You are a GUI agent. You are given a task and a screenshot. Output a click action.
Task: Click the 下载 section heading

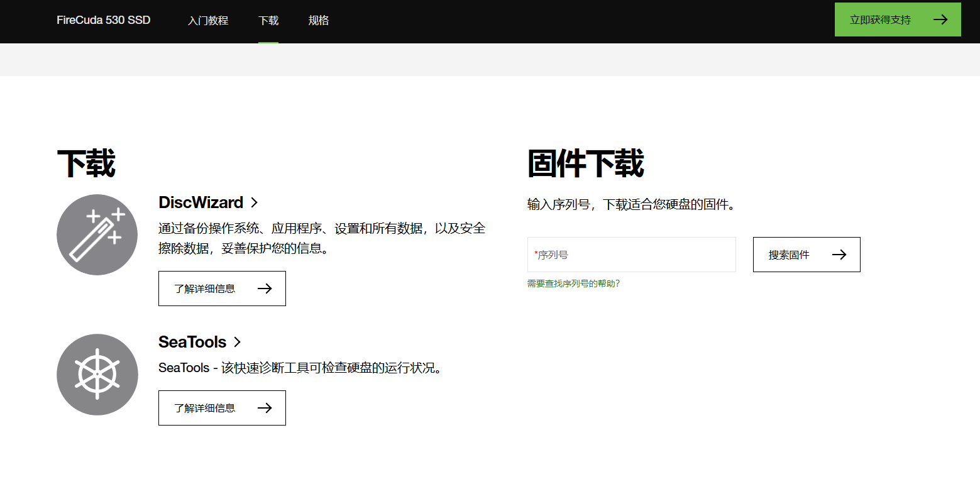[86, 164]
